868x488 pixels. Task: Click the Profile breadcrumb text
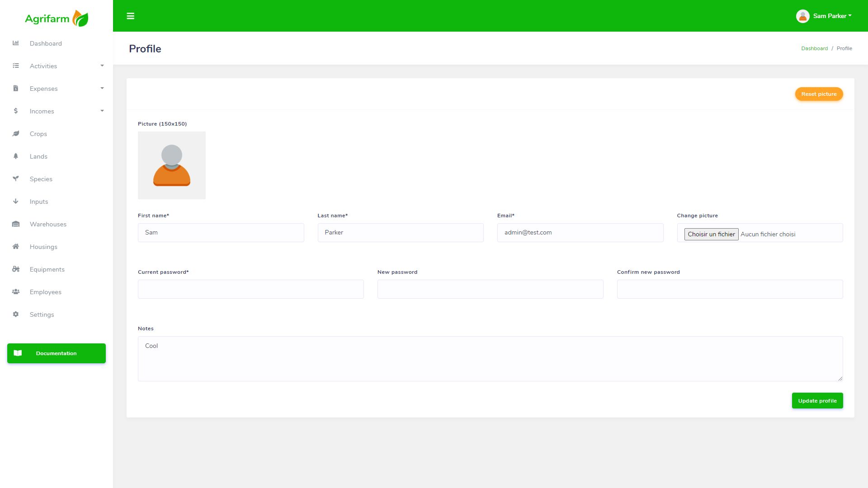pos(844,48)
